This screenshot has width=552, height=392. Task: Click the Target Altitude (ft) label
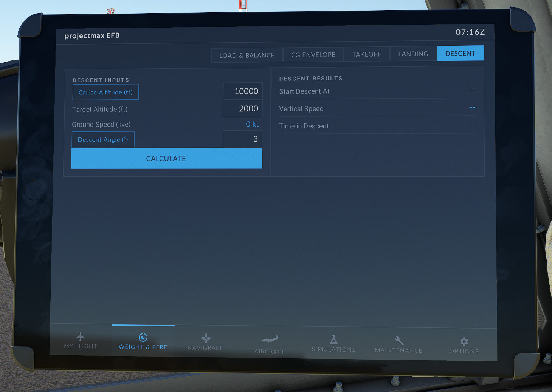(x=100, y=109)
